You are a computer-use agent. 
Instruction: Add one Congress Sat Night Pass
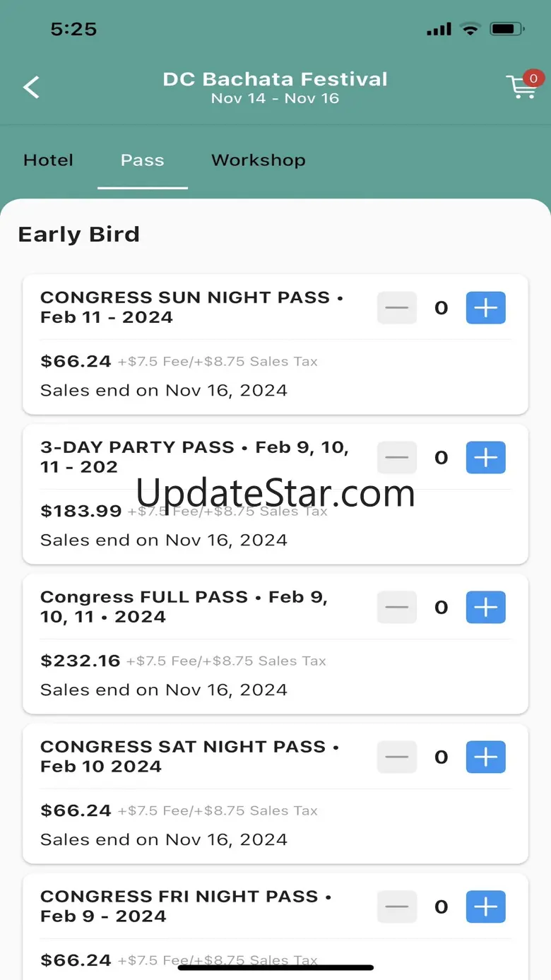485,757
